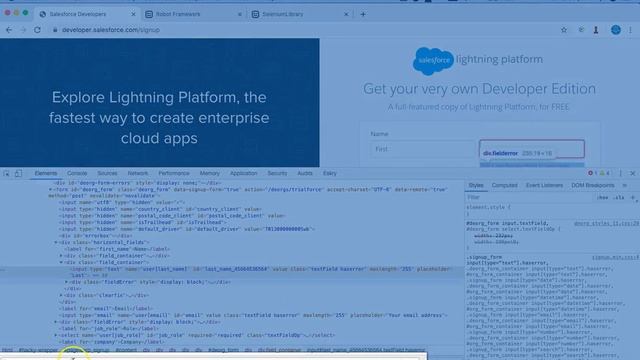Click the browser address bar URL
Image resolution: width=640 pixels, height=360 pixels.
tap(111, 30)
